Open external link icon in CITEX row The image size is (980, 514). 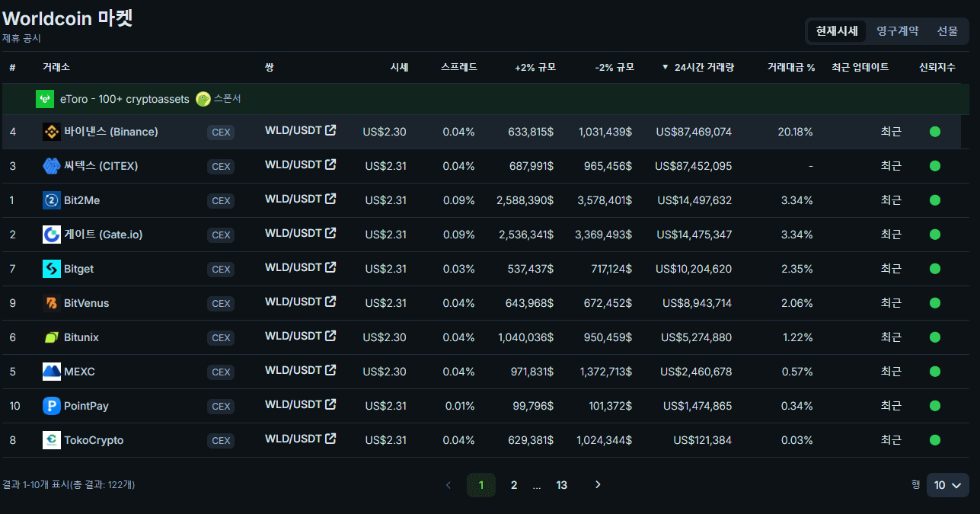point(330,164)
